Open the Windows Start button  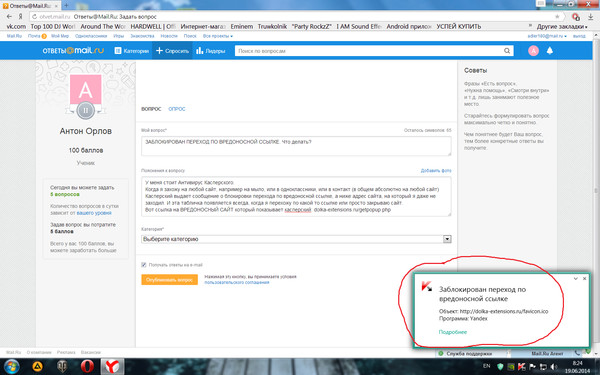pos(11,367)
